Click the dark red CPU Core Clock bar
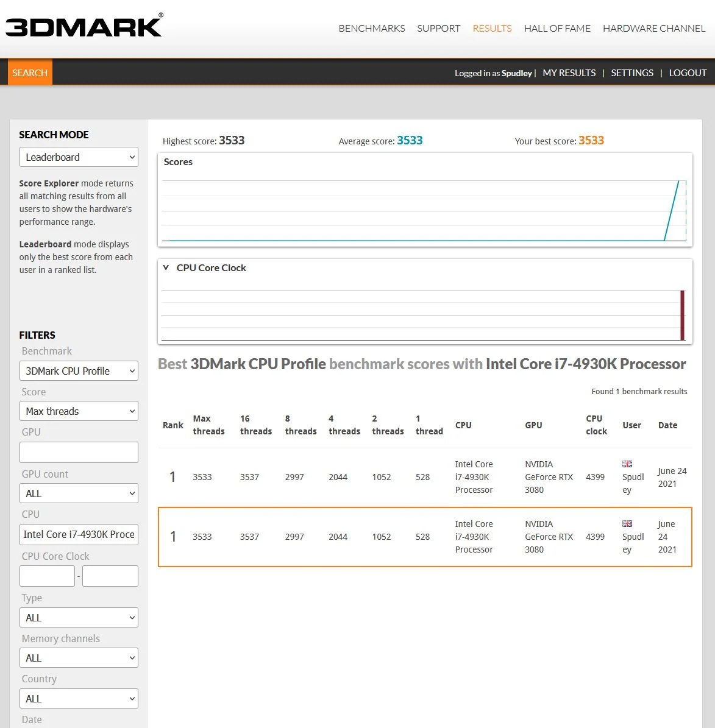Screen dimensions: 715x728 click(683, 315)
